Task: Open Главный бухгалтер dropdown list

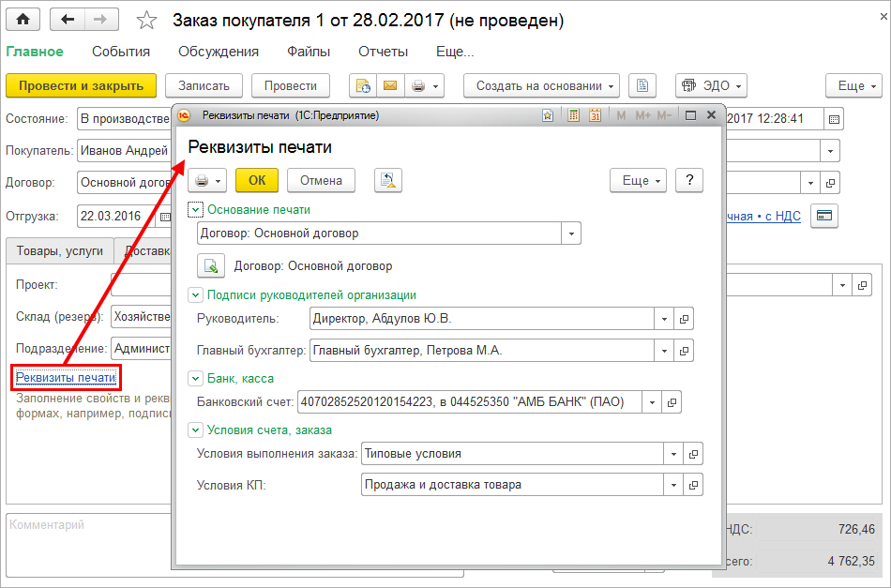Action: [664, 351]
